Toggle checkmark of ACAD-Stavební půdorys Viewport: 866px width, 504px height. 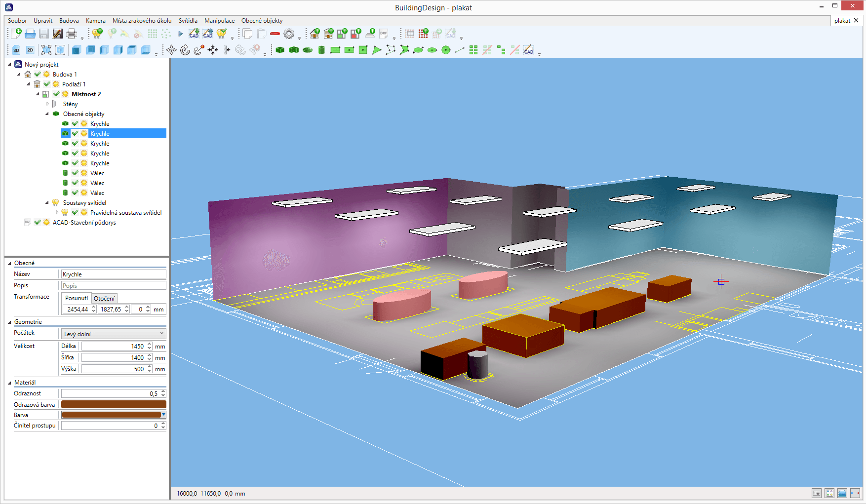[x=38, y=223]
